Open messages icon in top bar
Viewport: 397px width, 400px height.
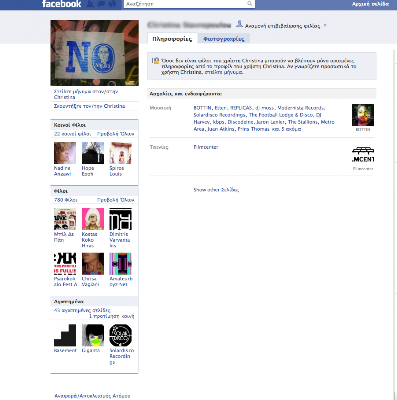[x=101, y=4]
